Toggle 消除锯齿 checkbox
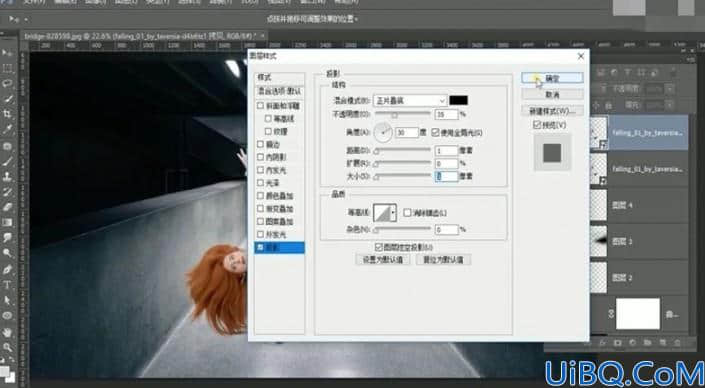The height and width of the screenshot is (388, 705). pyautogui.click(x=407, y=213)
